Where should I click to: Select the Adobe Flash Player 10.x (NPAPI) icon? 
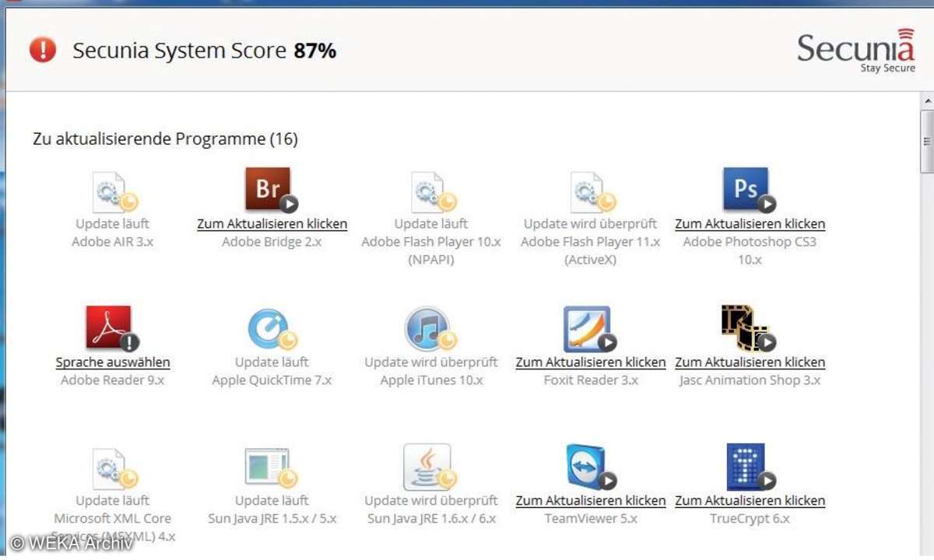coord(433,192)
